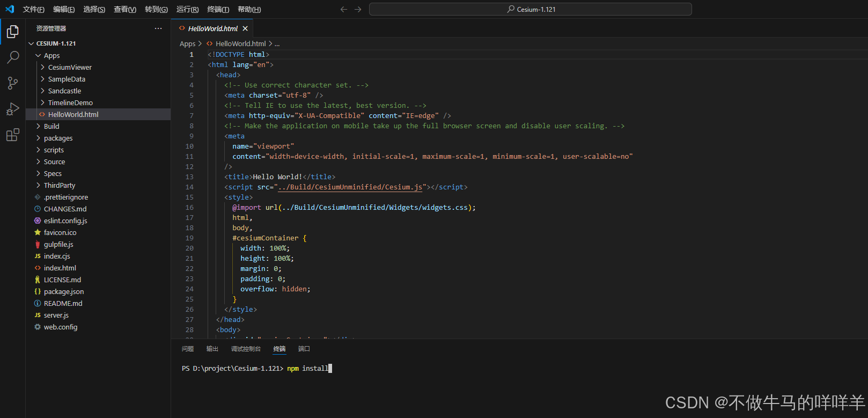Click the Cesium-1.121 command center search box

tap(531, 9)
